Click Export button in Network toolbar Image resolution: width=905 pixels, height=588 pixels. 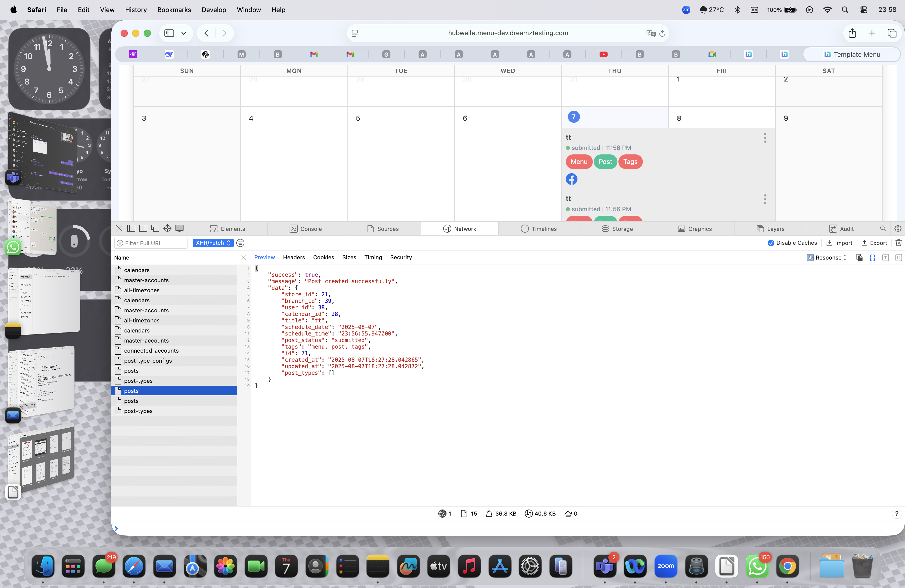pyautogui.click(x=874, y=243)
